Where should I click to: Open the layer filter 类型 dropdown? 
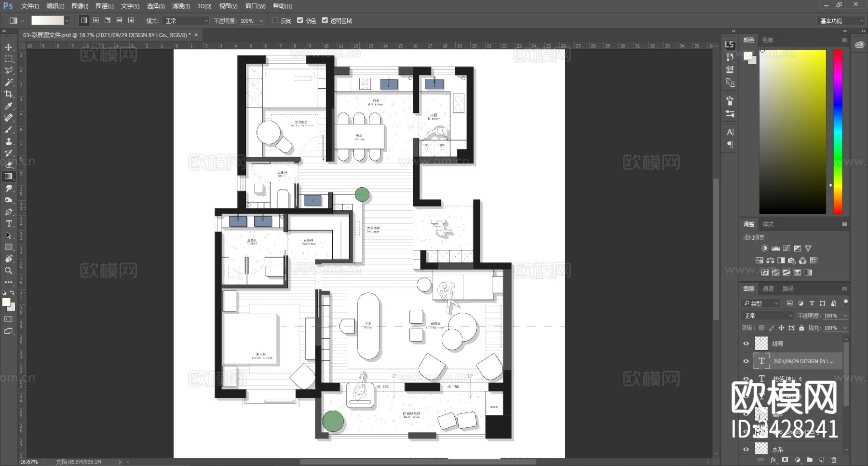point(761,303)
